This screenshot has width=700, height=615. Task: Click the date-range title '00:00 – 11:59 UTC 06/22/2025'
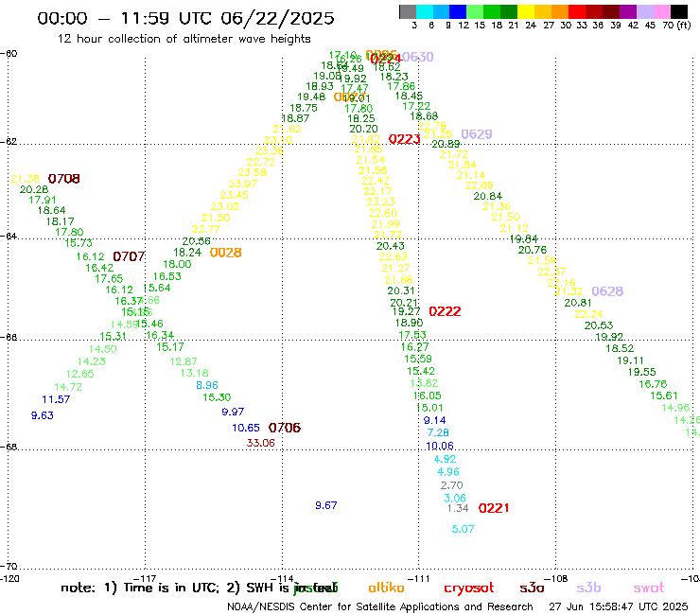[x=185, y=18]
